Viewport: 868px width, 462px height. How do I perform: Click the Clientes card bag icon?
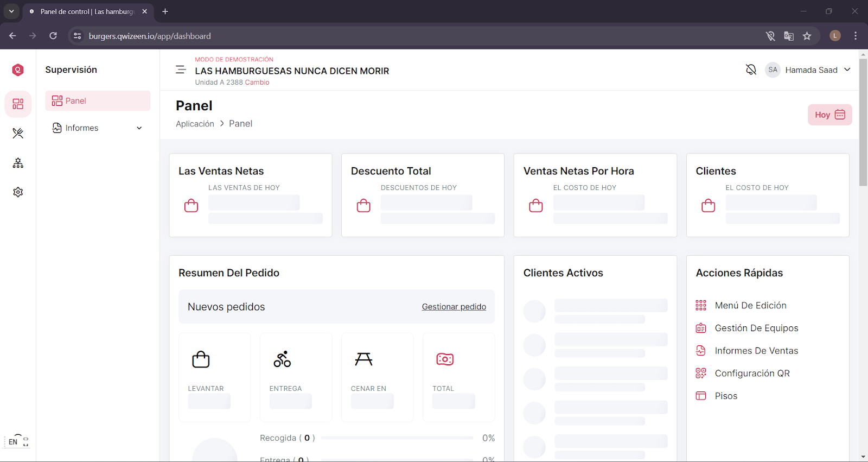pyautogui.click(x=708, y=206)
